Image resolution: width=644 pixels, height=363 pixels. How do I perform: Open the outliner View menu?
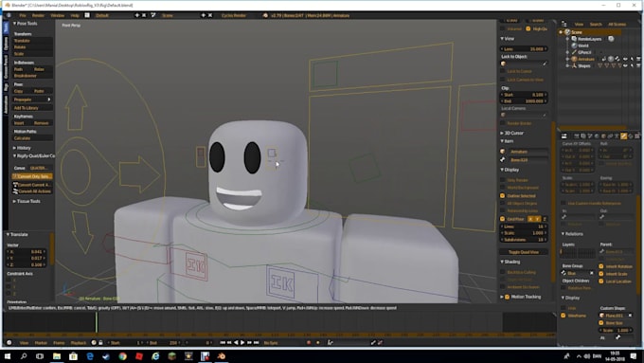579,25
